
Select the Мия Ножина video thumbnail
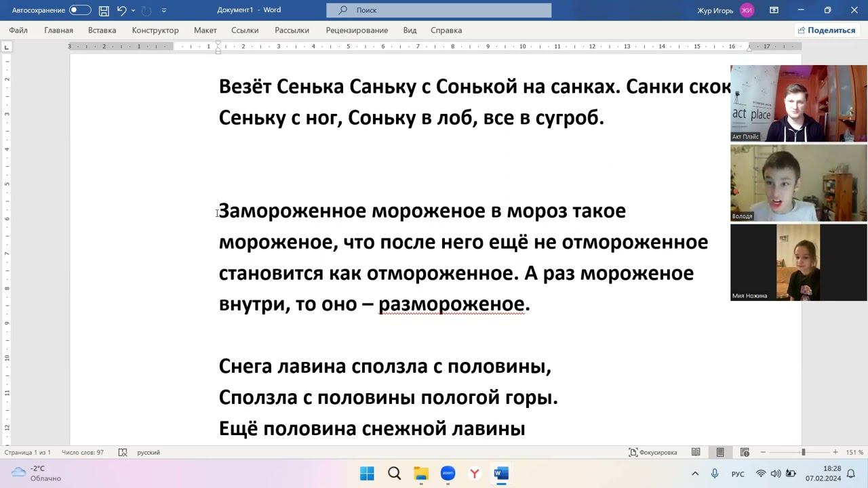click(x=798, y=262)
